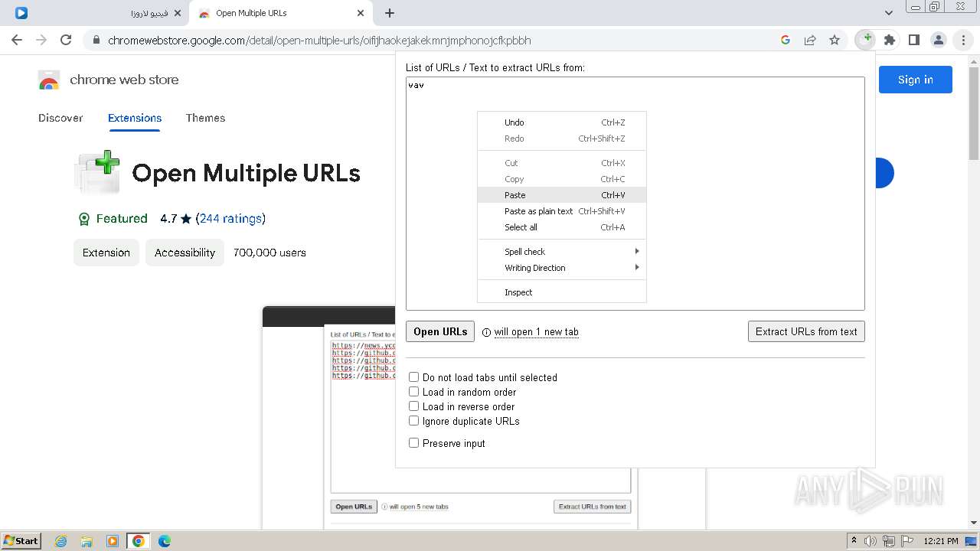Check the Preserve input option
The height and width of the screenshot is (551, 980).
pos(413,443)
